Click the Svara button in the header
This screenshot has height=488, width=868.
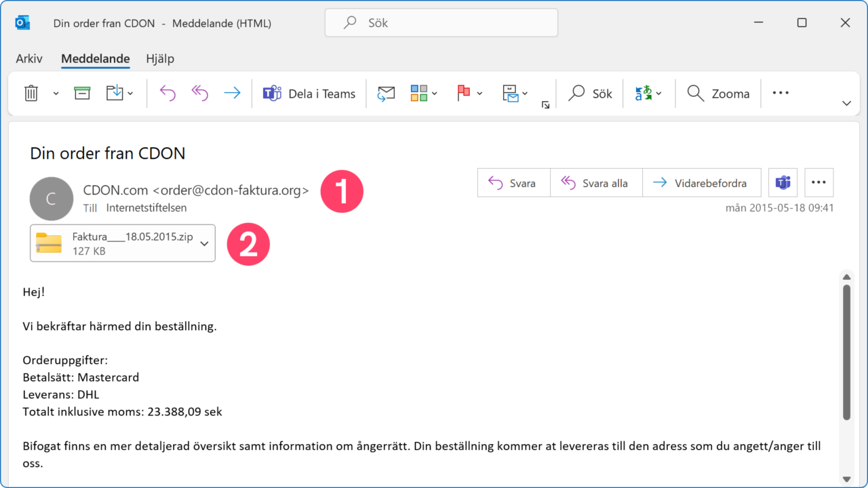pyautogui.click(x=514, y=183)
